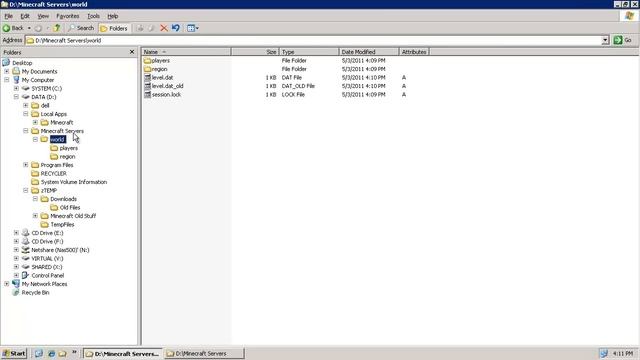Expand the dell folder node
Image resolution: width=640 pixels, height=360 pixels.
(26, 105)
